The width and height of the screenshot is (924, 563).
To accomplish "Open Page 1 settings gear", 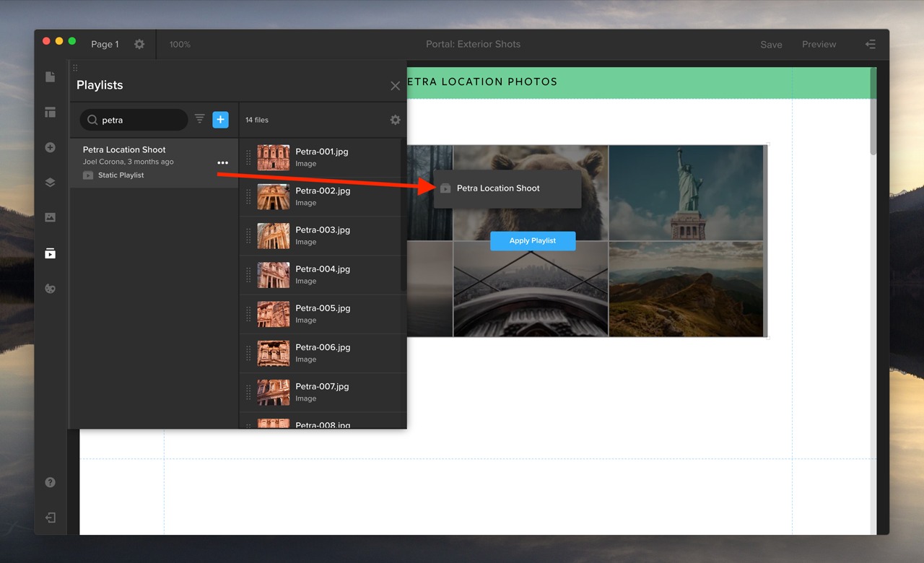I will click(x=139, y=44).
